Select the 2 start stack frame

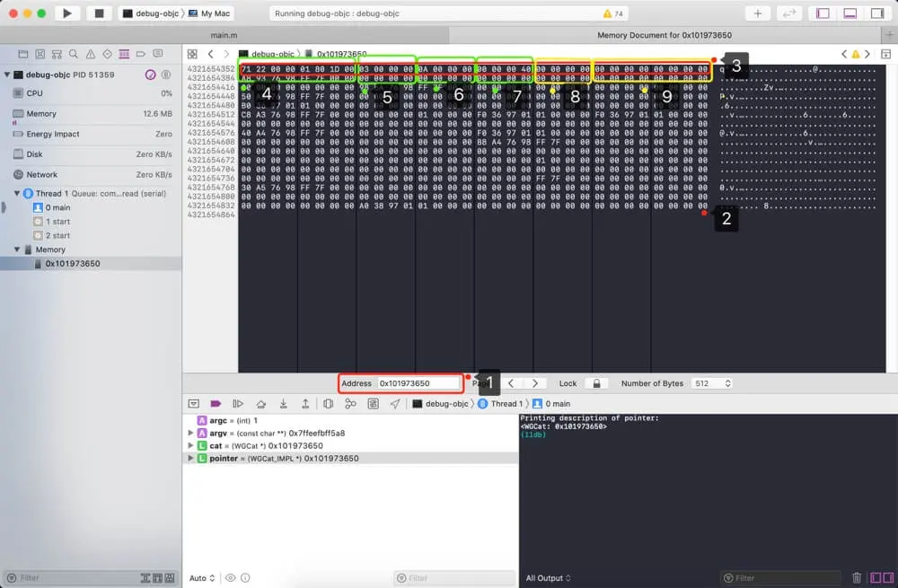pyautogui.click(x=92, y=235)
